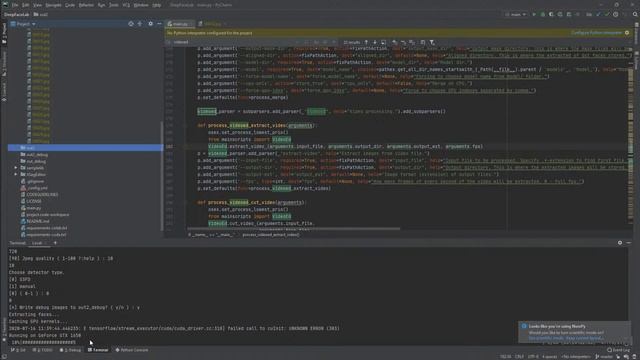
Task: Open the Tools menu
Action: (x=113, y=5)
